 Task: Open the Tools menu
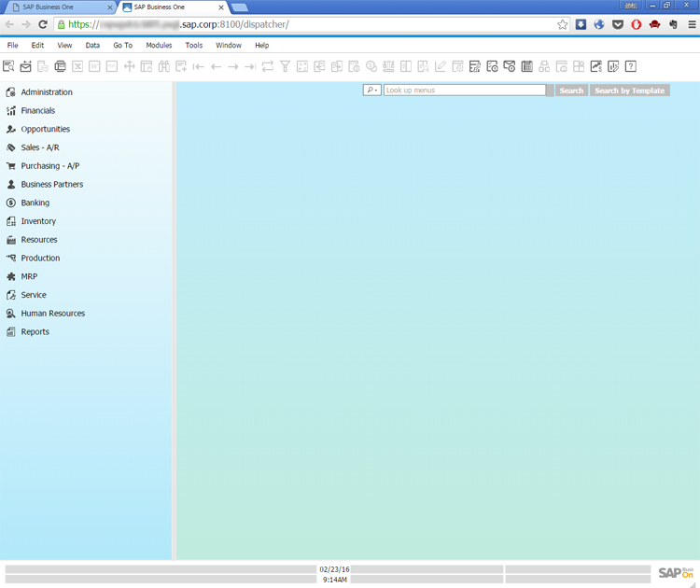tap(194, 45)
